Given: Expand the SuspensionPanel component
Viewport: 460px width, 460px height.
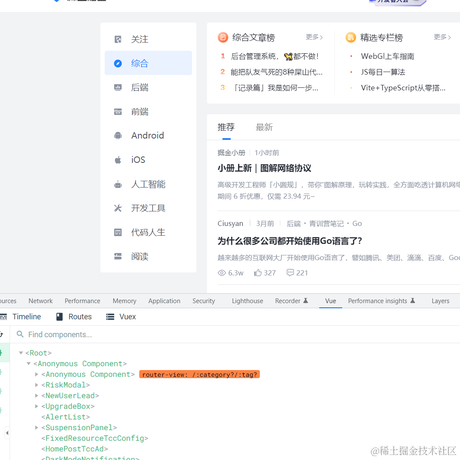Looking at the screenshot, I should pos(36,427).
